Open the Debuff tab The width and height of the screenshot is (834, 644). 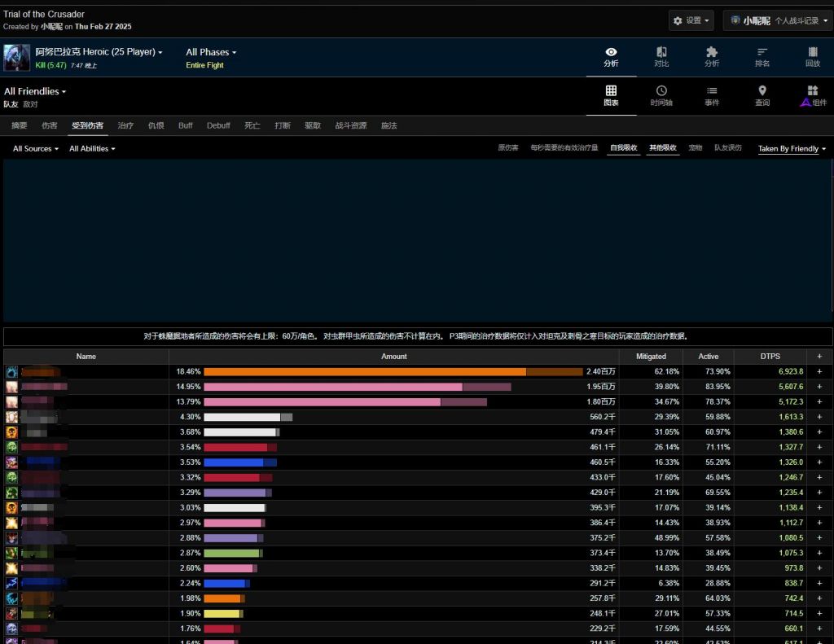pyautogui.click(x=218, y=126)
